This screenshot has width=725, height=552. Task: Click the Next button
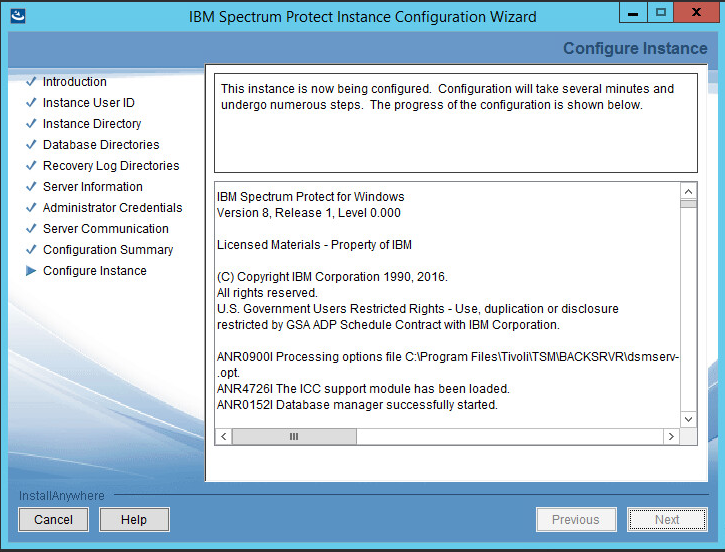click(x=667, y=519)
